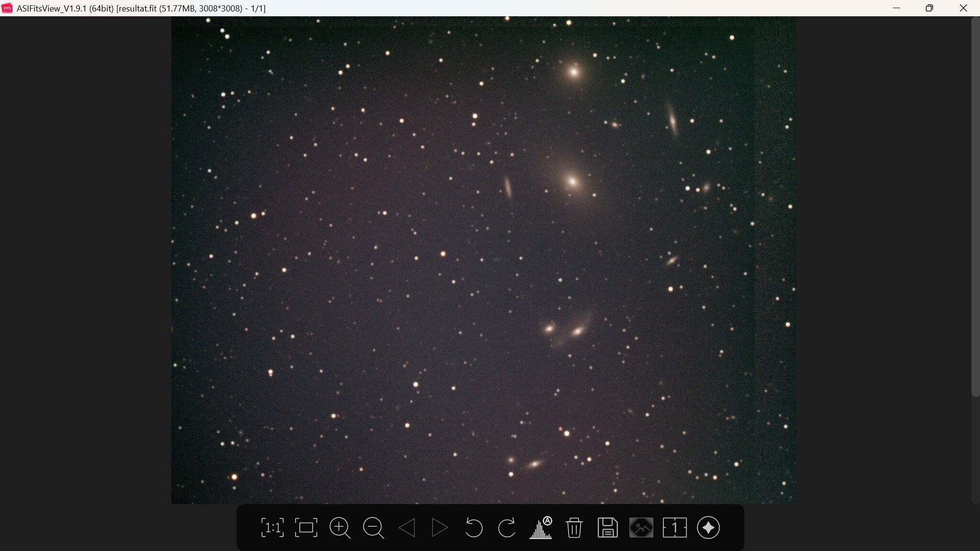The height and width of the screenshot is (551, 980).
Task: Go to the next image arrow
Action: (x=440, y=528)
